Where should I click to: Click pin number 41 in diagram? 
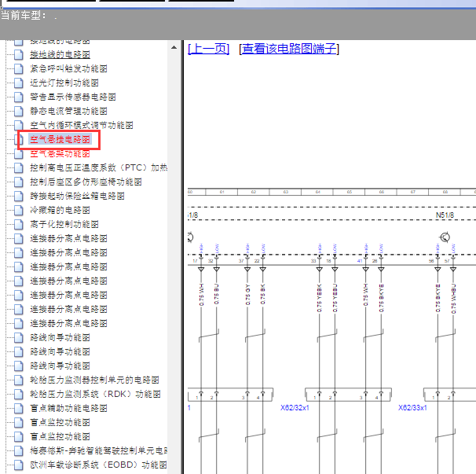point(360,261)
